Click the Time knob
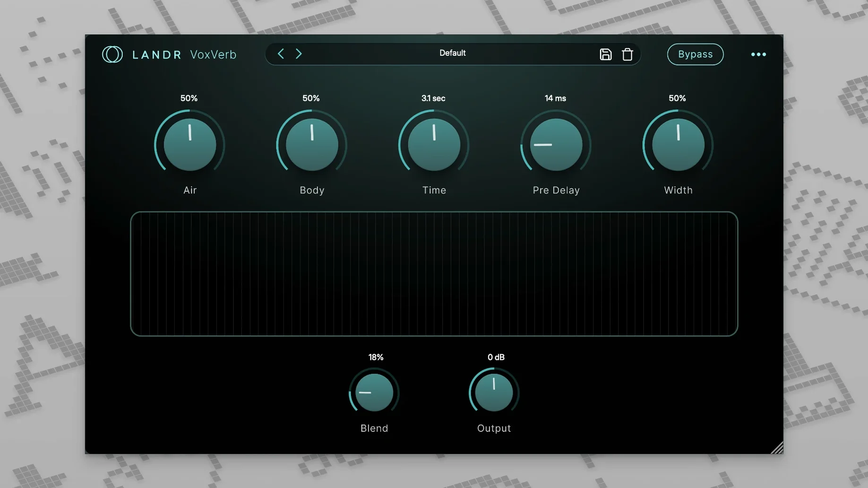The height and width of the screenshot is (488, 868). 434,144
